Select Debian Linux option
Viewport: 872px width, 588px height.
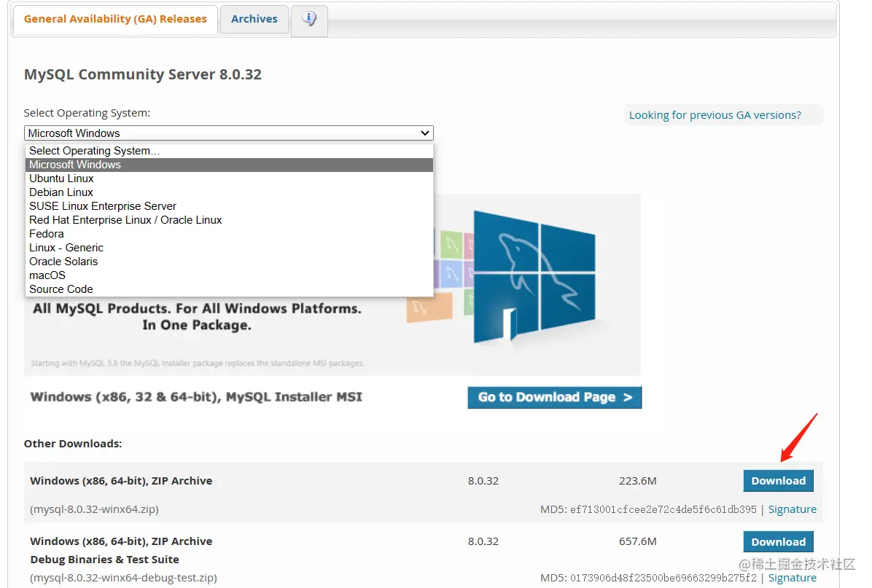coord(229,192)
